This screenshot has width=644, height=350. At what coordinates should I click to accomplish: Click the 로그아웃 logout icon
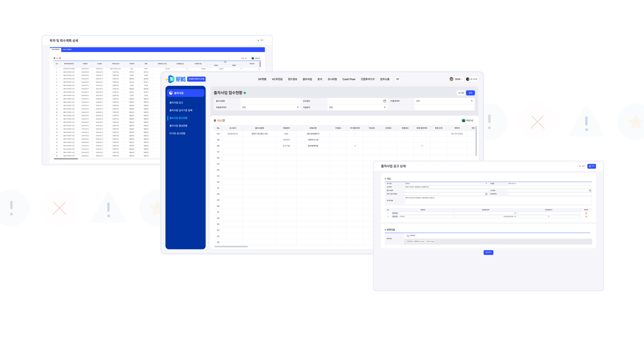point(468,79)
